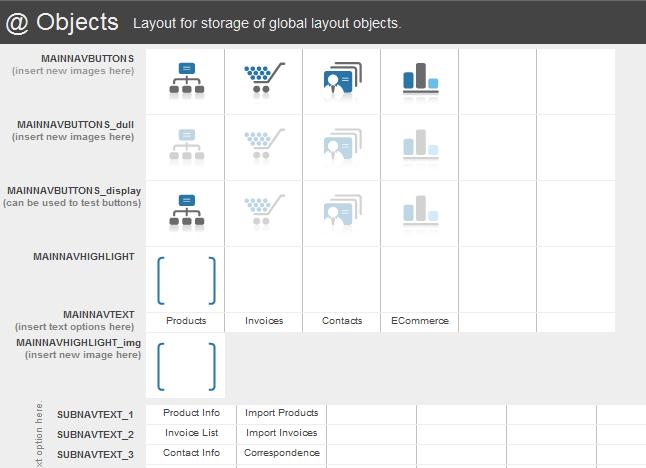Viewport: 646px width, 468px height.
Task: Click the bar chart icon in MAINNAVBUTTONS row
Action: pyautogui.click(x=419, y=80)
